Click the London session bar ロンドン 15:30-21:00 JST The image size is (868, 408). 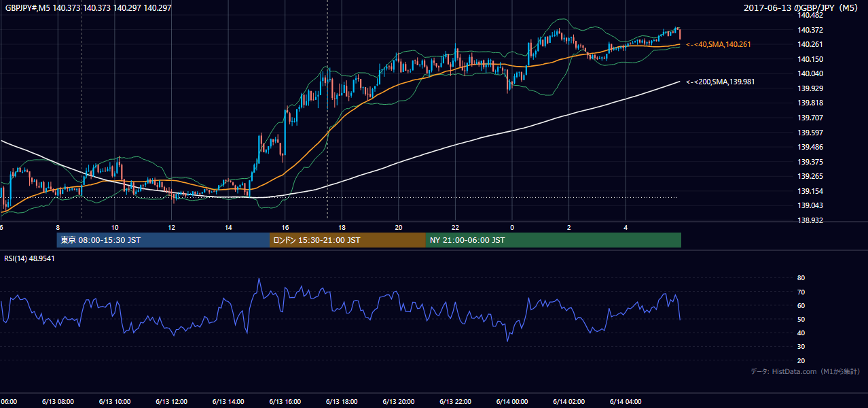coord(348,240)
